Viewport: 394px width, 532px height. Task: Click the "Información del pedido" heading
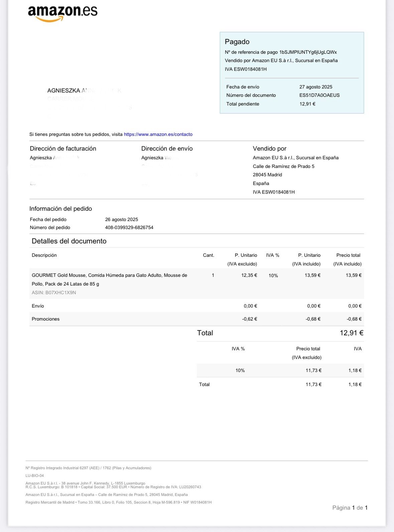point(60,209)
